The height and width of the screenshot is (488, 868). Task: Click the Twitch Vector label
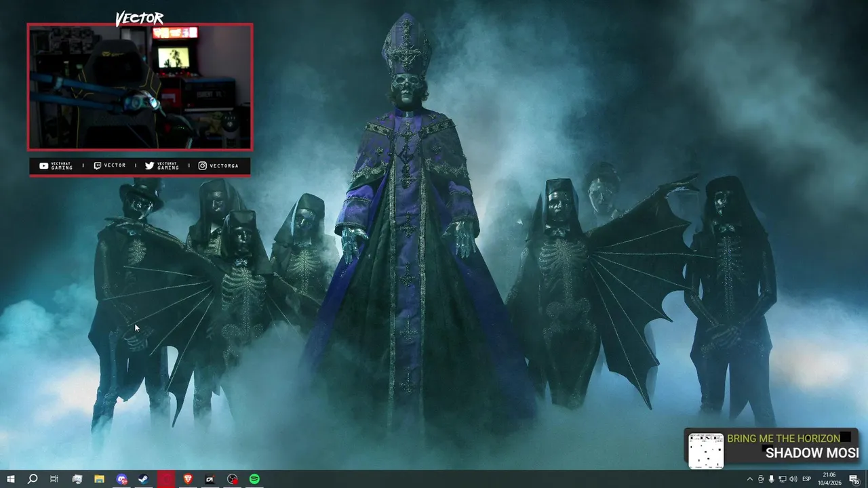click(x=109, y=166)
